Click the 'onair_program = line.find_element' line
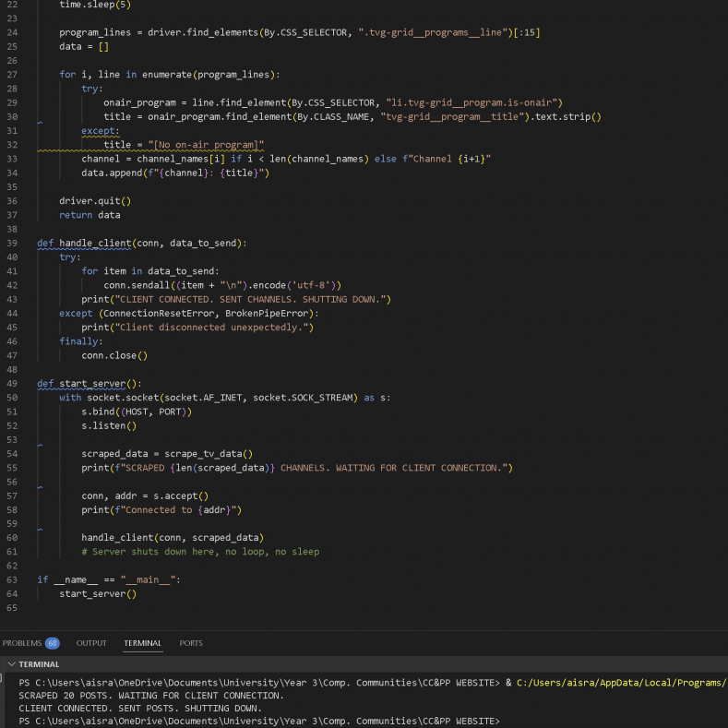The width and height of the screenshot is (728, 728). [333, 102]
